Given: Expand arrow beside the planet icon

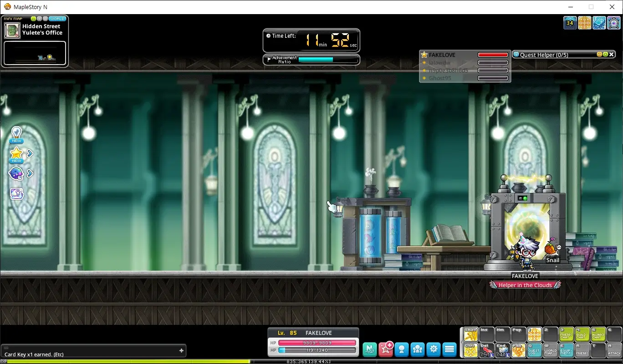Looking at the screenshot, I should click(30, 173).
